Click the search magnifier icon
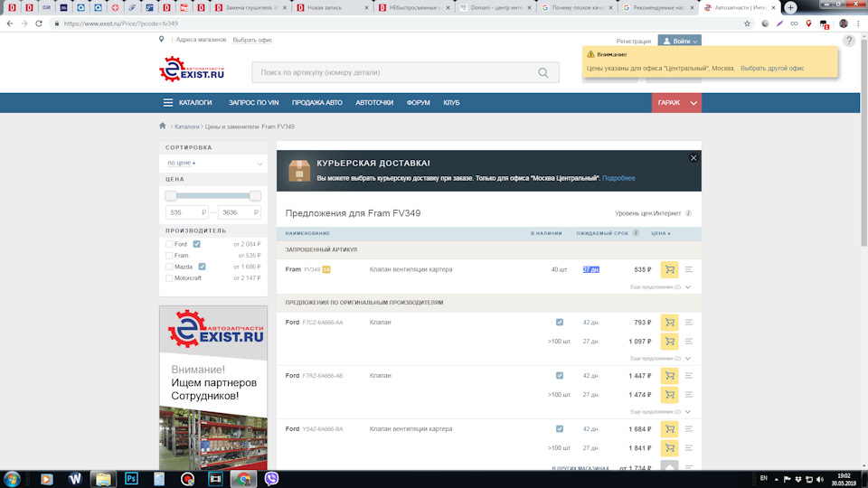The width and height of the screenshot is (868, 488). [x=543, y=72]
